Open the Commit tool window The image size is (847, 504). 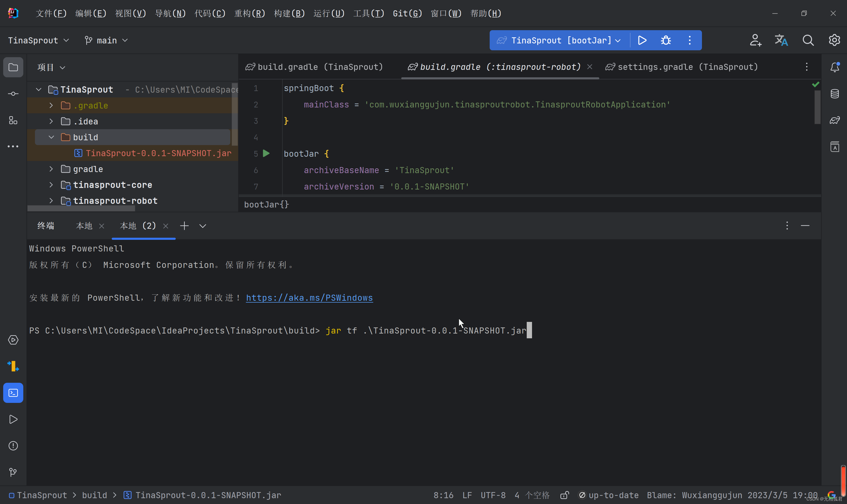[x=13, y=94]
